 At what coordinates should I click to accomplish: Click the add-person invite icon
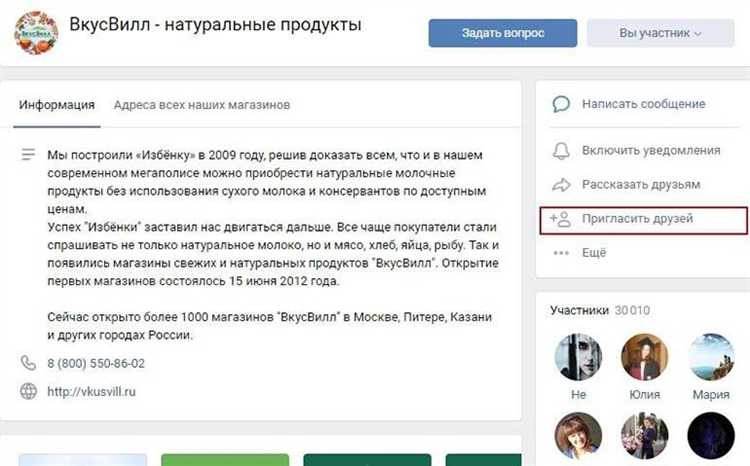coord(561,219)
